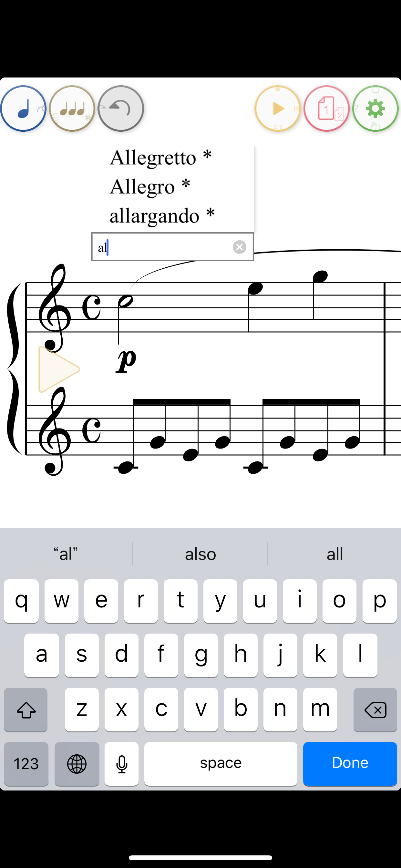Screen dimensions: 401x868
Task: Tap the blue note entry button
Action: [x=23, y=108]
